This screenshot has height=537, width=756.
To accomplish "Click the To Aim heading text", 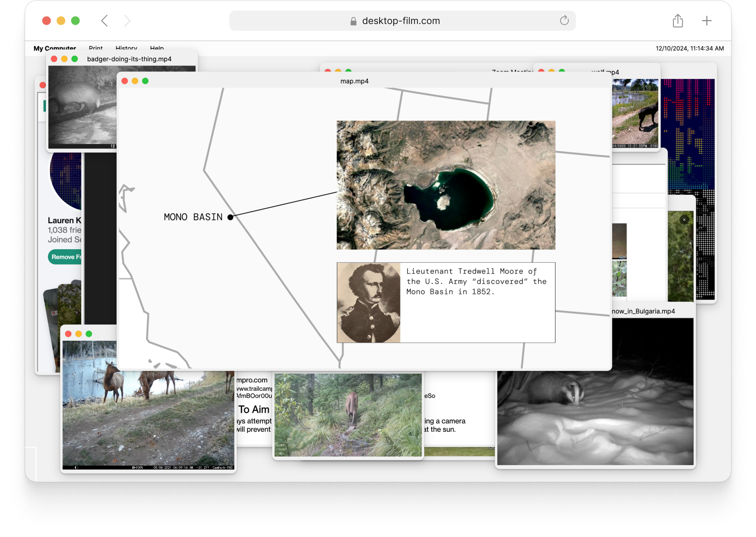I will (254, 409).
